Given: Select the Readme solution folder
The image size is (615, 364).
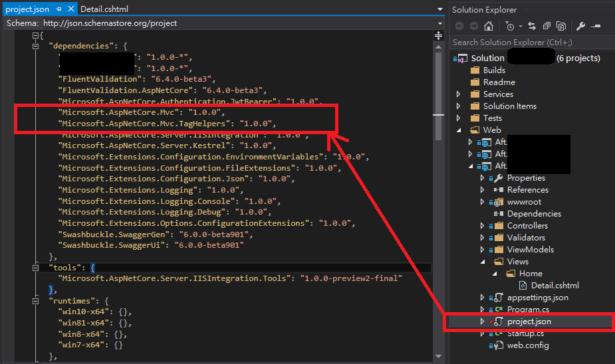Looking at the screenshot, I should coord(499,82).
